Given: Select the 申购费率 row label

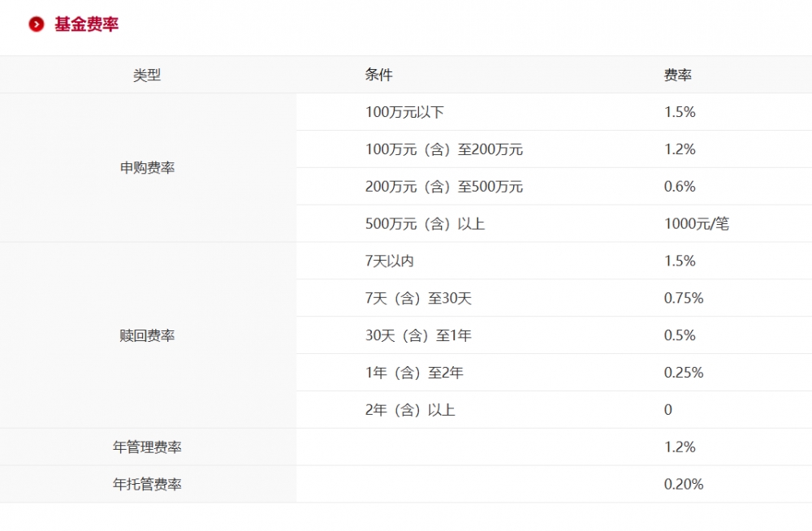Looking at the screenshot, I should (149, 167).
